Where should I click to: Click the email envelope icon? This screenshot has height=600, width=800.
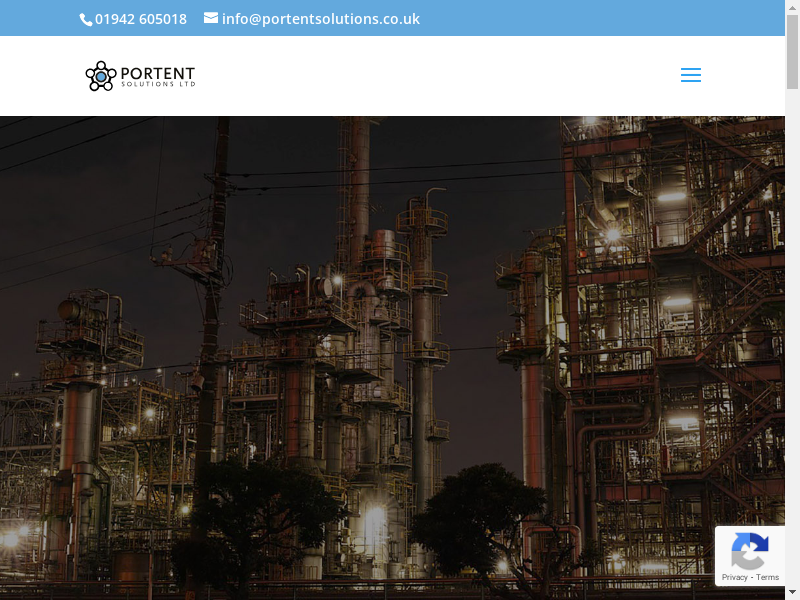coord(211,18)
